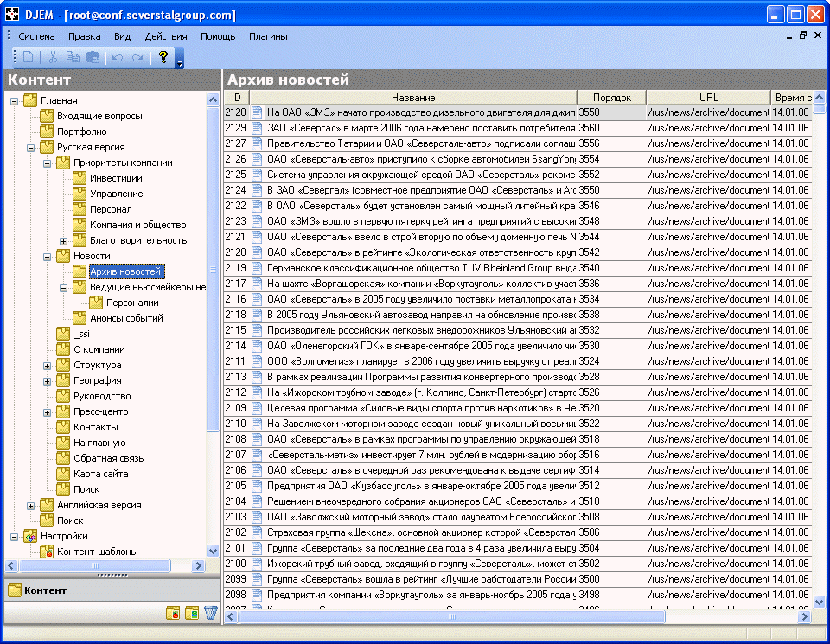Collapse the Ведущие ньюсмейкеры node
This screenshot has height=644, width=830.
pyautogui.click(x=63, y=288)
